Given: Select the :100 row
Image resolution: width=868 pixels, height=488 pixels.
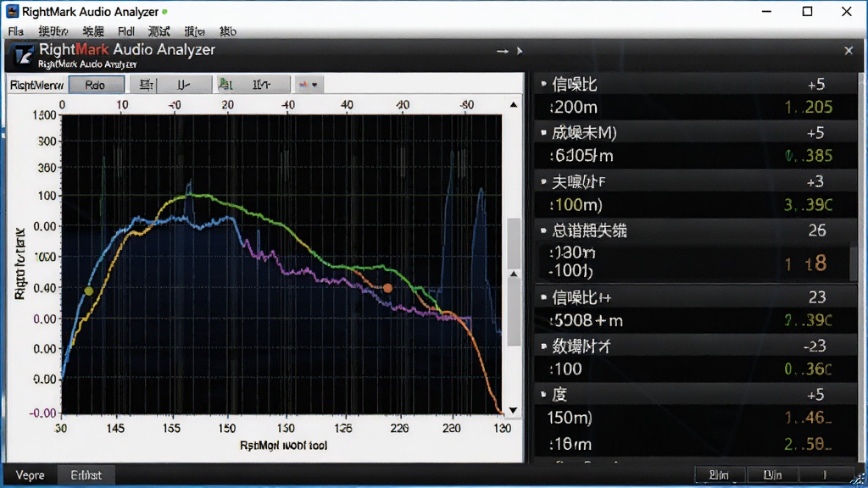Looking at the screenshot, I should tap(695, 369).
